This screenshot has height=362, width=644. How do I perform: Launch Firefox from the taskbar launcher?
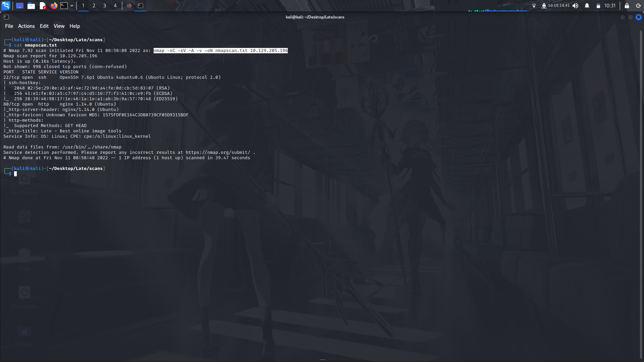pos(54,5)
